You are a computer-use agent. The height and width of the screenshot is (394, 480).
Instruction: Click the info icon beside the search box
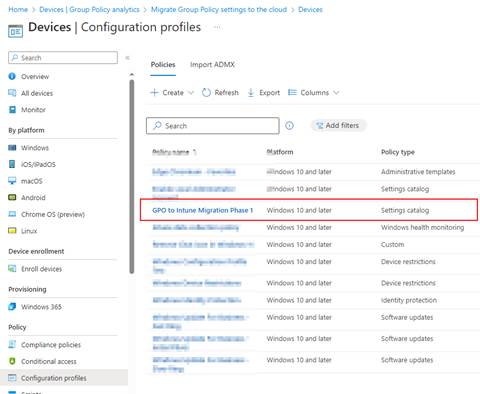pyautogui.click(x=289, y=126)
